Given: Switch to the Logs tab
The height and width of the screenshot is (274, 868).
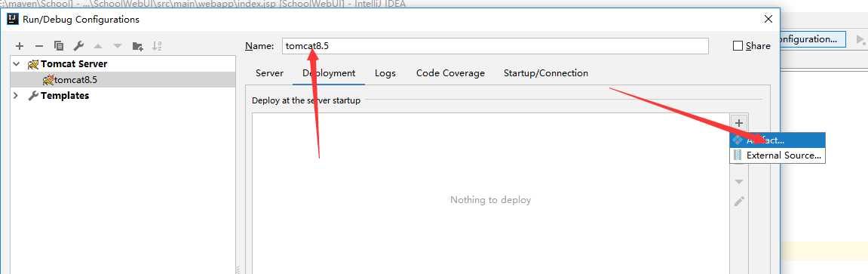Looking at the screenshot, I should 385,73.
